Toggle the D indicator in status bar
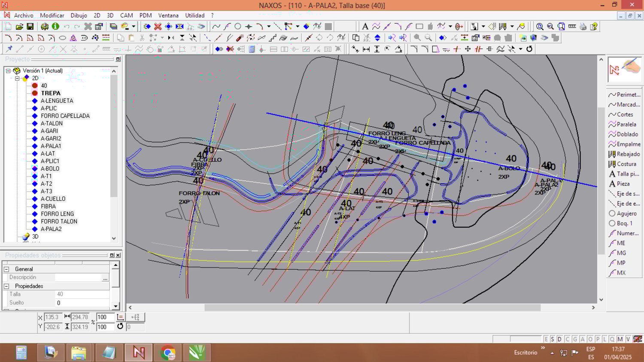The width and height of the screenshot is (644, 362). (x=559, y=339)
